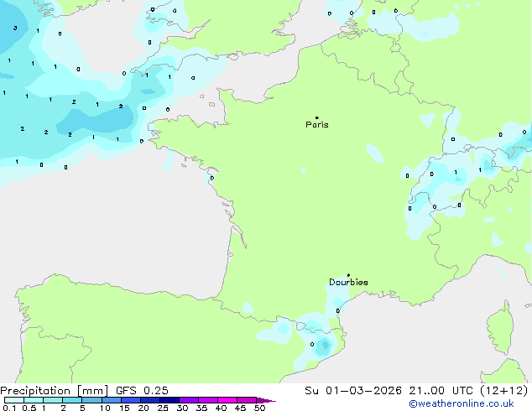Select the 2–5 mm legend color swatch
Viewport: 532px width, 411px height.
tap(72, 400)
